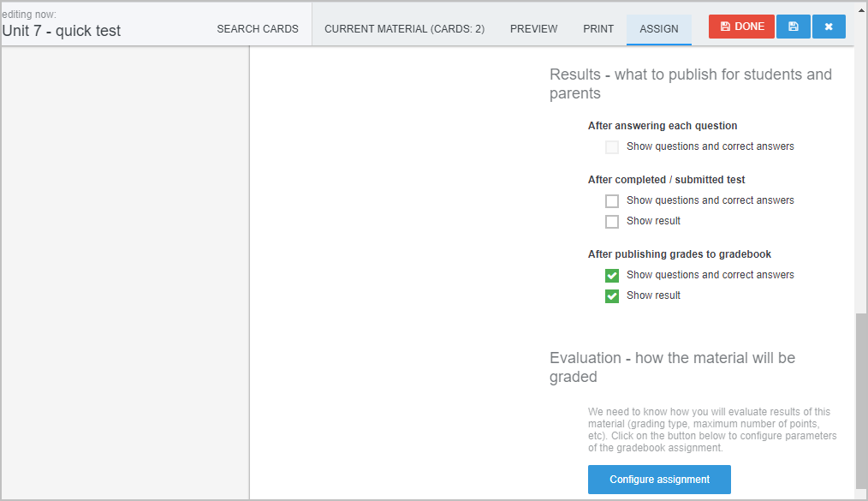Open the PRINT tab
868x501 pixels.
pos(598,29)
